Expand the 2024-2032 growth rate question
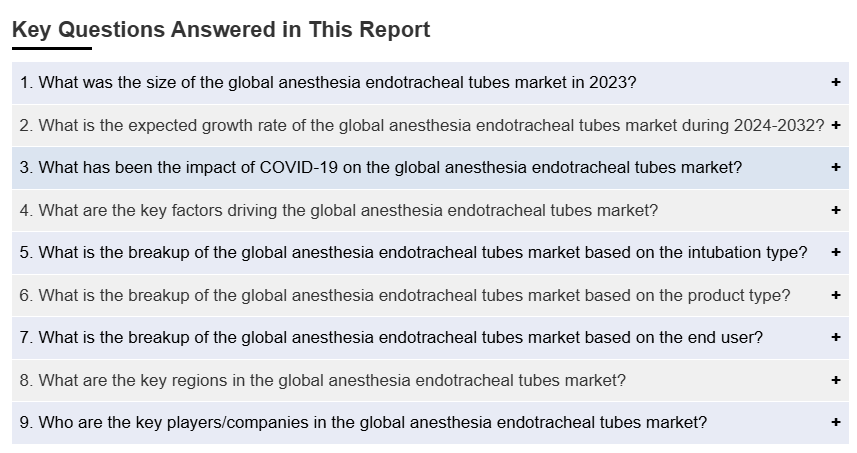The width and height of the screenshot is (857, 453). point(422,125)
